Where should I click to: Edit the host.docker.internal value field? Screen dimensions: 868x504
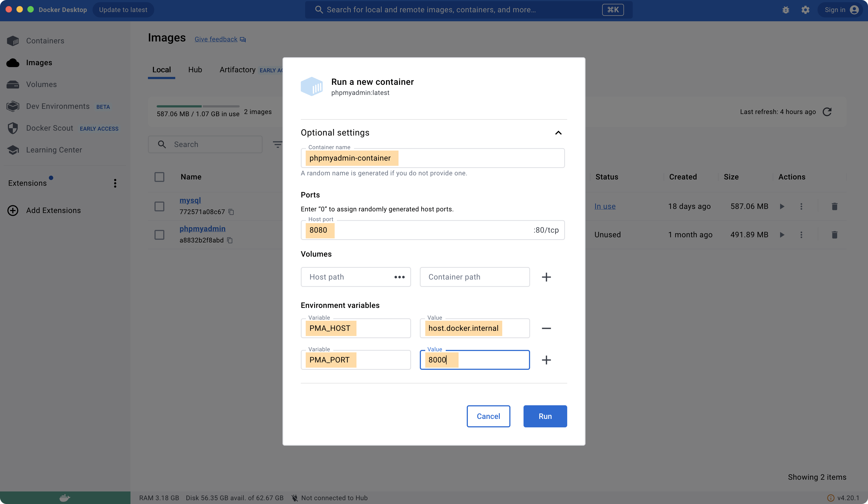(x=475, y=328)
